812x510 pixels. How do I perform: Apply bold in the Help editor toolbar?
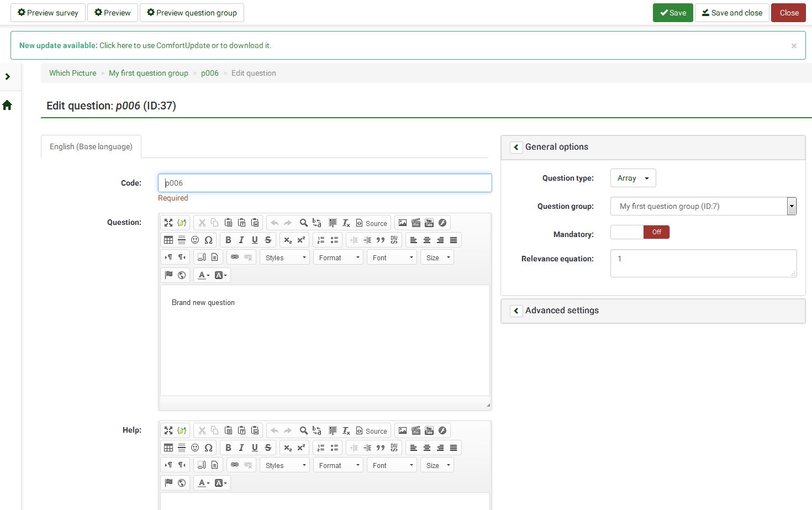tap(228, 448)
